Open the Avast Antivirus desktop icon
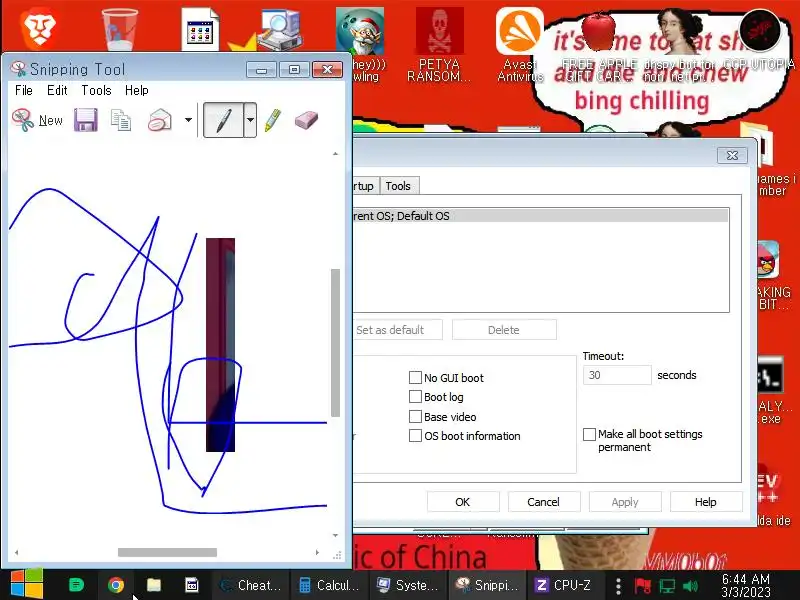The height and width of the screenshot is (600, 800). point(519,44)
